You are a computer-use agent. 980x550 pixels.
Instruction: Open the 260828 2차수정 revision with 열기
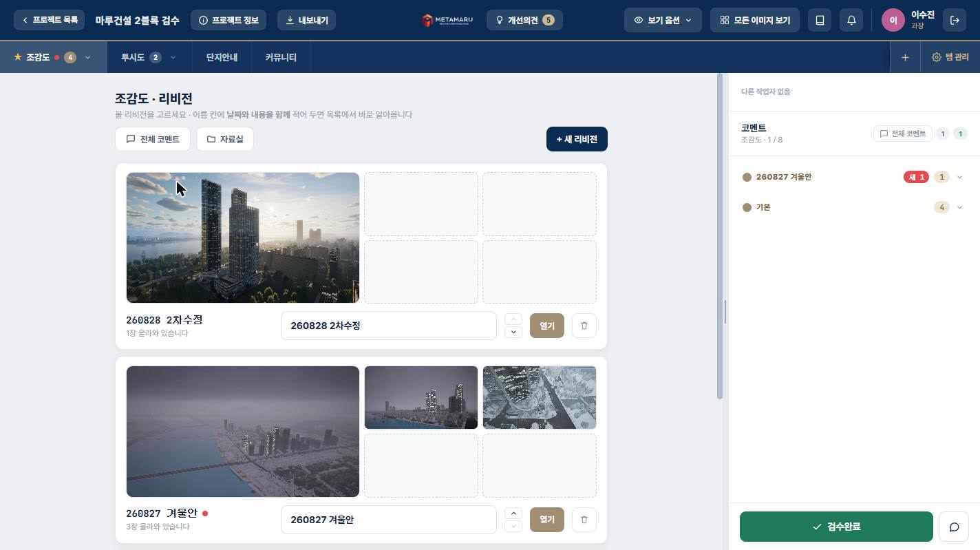point(547,326)
